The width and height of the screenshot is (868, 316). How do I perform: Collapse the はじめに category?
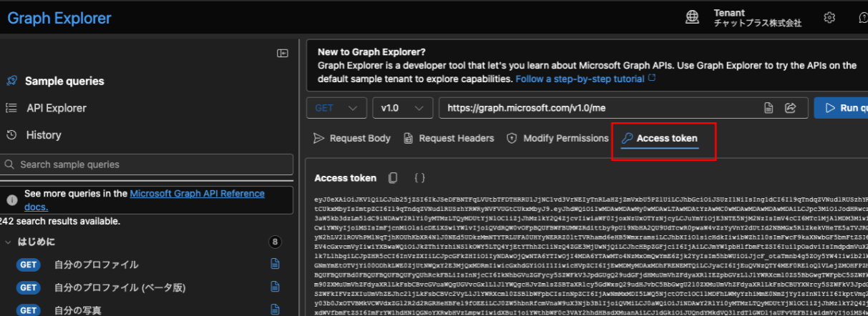(9, 242)
